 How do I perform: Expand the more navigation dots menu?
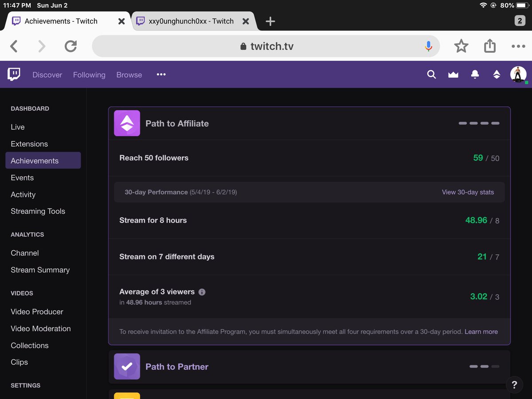tap(161, 74)
